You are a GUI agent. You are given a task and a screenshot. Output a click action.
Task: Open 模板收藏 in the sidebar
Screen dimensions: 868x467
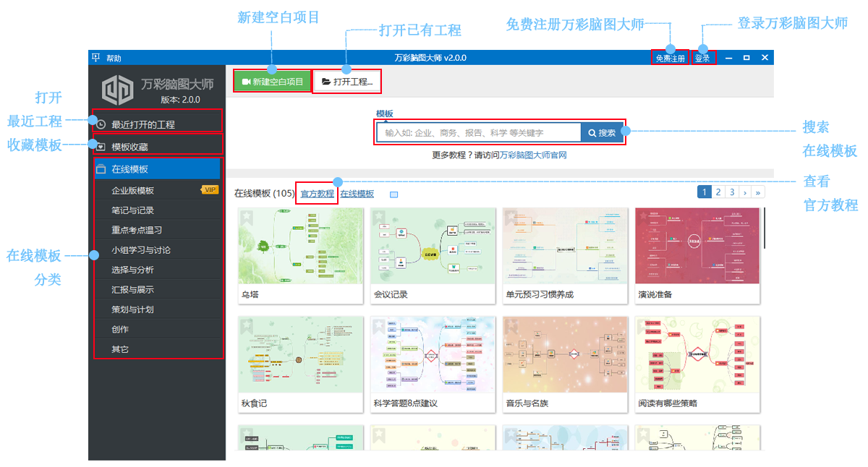click(x=130, y=147)
